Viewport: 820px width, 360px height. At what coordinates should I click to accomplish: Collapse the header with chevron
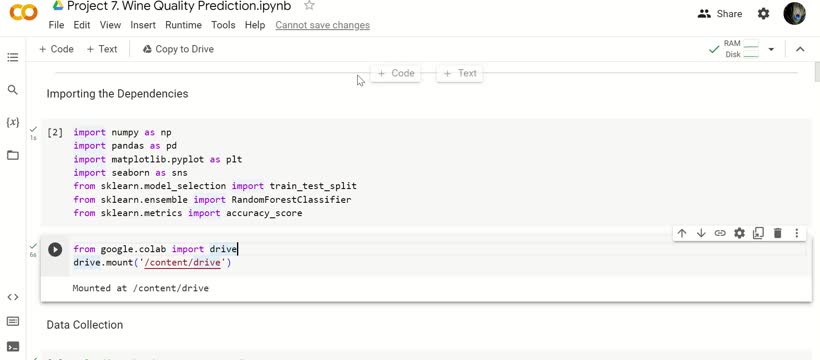[x=800, y=49]
